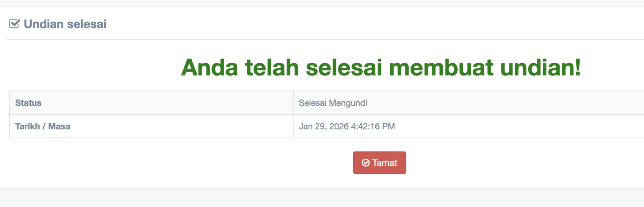Click the word "membuat" in green heading
644x207 pixels.
coord(441,68)
